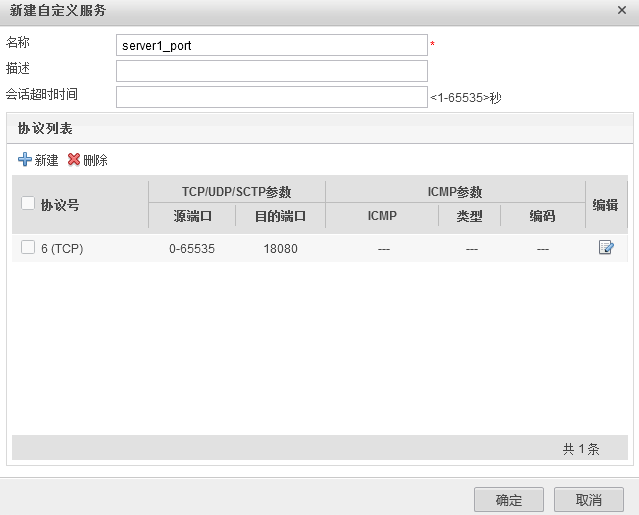Click the 协议列表 panel title

point(45,129)
